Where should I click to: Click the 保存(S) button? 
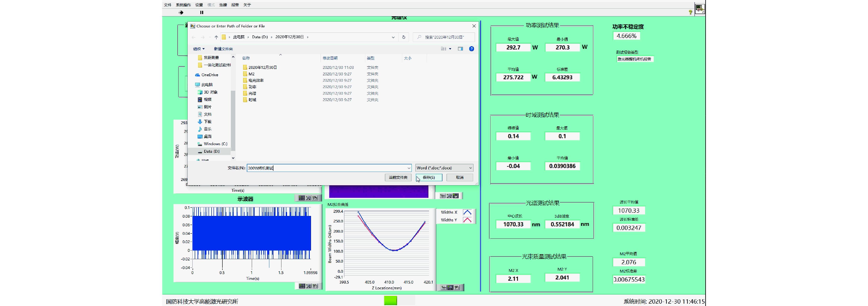429,178
